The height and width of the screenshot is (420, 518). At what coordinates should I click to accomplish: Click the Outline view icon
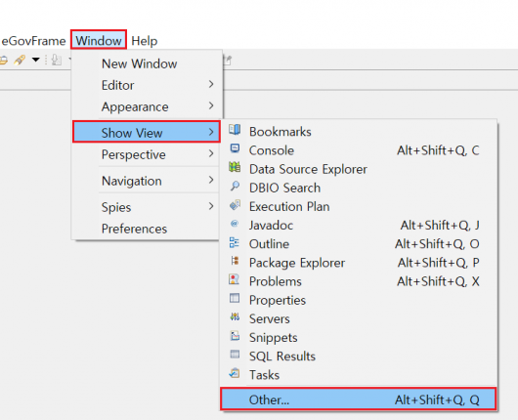point(235,242)
